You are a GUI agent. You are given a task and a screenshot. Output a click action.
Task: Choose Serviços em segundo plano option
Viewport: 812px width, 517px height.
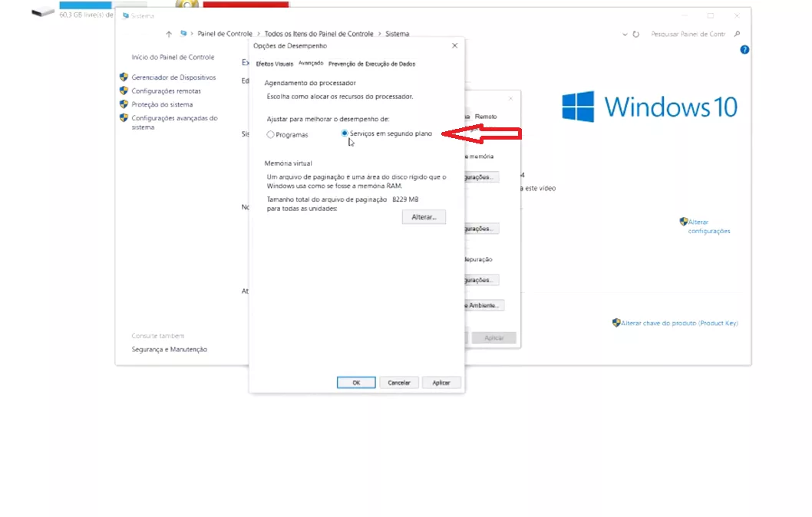[x=345, y=133]
